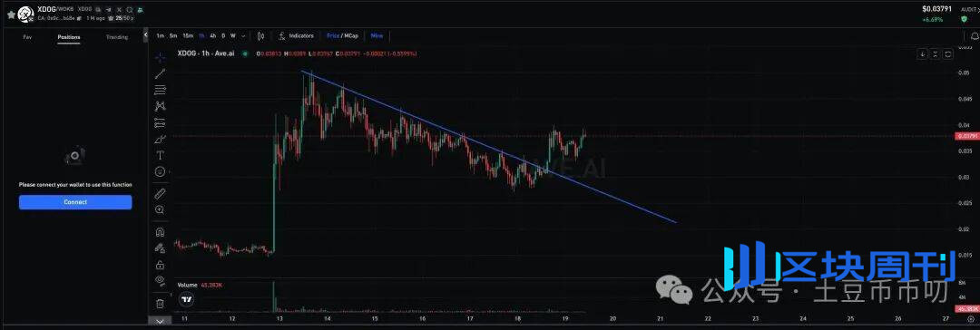Open the AUDIT details link
The image size is (980, 330).
coord(970,9)
